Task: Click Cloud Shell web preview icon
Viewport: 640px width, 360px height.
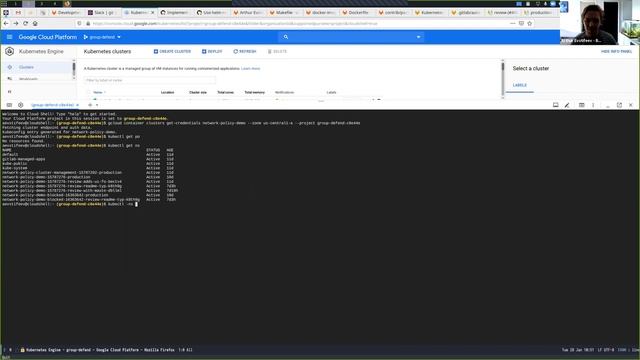Action: click(x=556, y=105)
